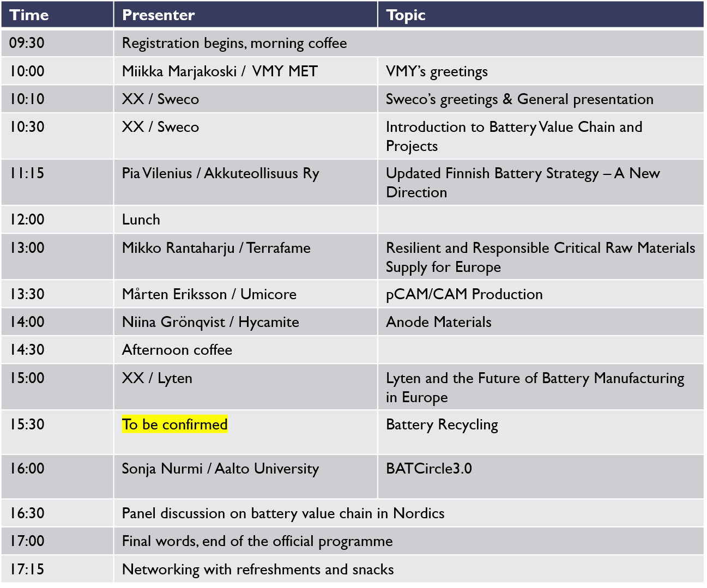Click the 11:15 time cell
The image size is (707, 588).
coord(57,183)
